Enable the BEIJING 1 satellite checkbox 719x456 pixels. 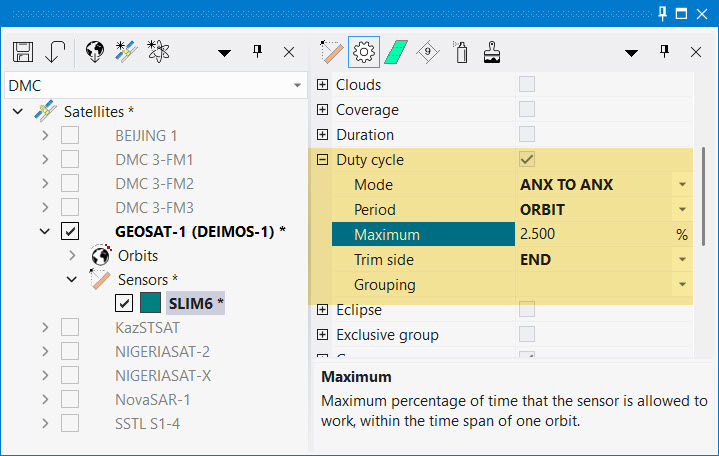tap(70, 135)
